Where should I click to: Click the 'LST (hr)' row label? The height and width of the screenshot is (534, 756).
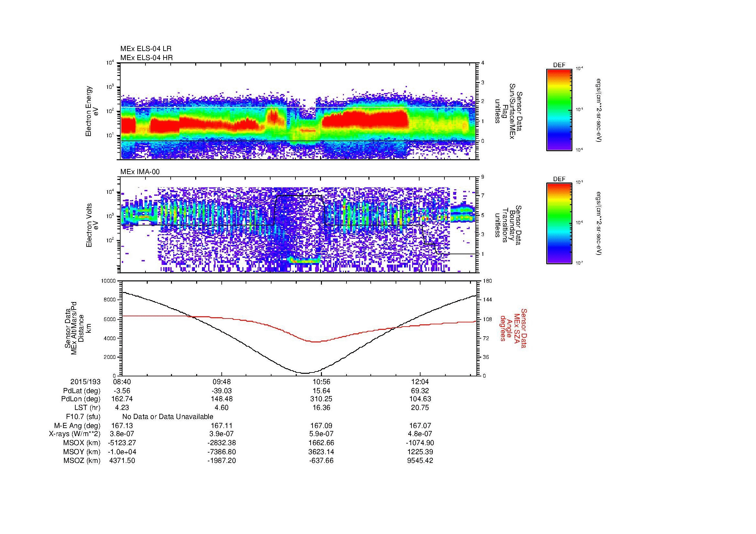click(x=87, y=408)
